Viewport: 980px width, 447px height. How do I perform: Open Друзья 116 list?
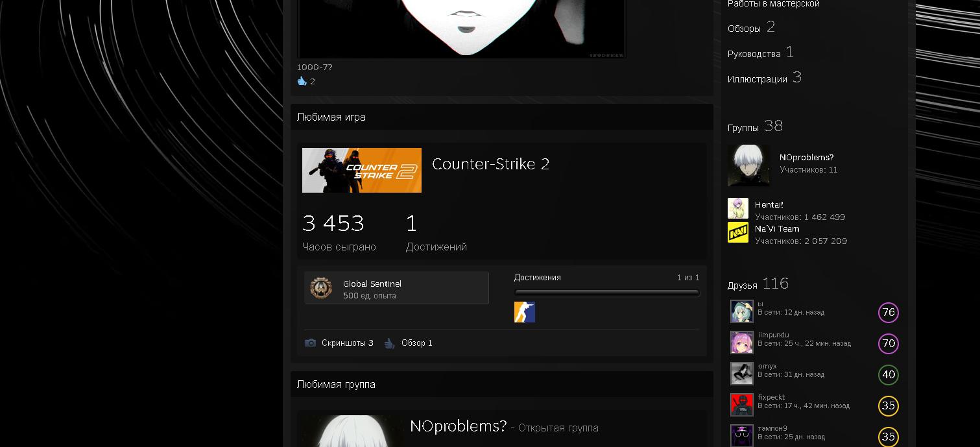click(x=758, y=284)
